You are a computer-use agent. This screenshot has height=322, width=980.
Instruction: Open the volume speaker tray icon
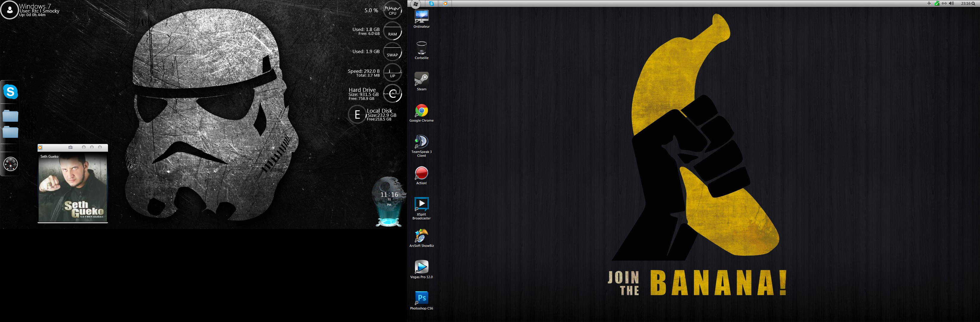951,3
